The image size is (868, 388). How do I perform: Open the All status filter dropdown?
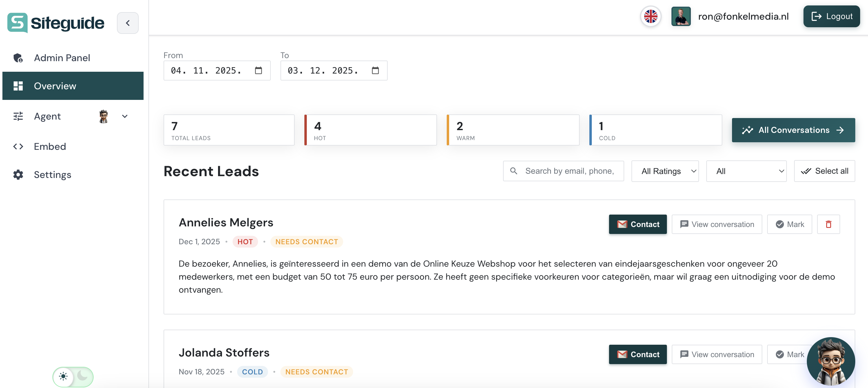tap(746, 171)
